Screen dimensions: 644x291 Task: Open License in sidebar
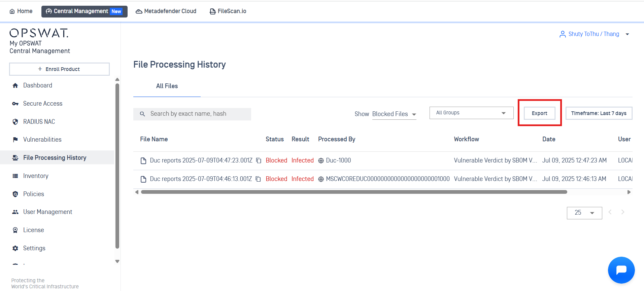click(x=34, y=230)
